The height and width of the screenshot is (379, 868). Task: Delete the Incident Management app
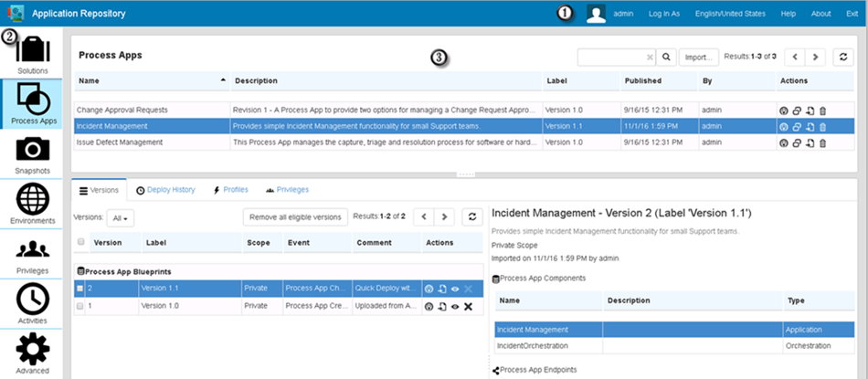coord(822,127)
